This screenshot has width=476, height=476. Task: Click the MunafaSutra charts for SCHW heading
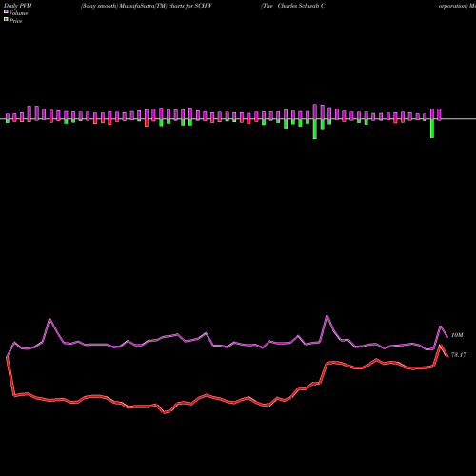coord(147,6)
